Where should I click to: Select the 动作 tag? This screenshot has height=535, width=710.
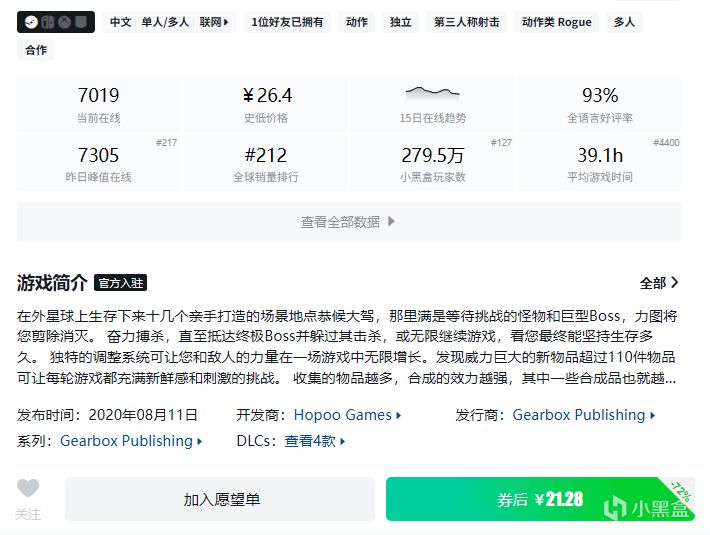click(x=356, y=21)
